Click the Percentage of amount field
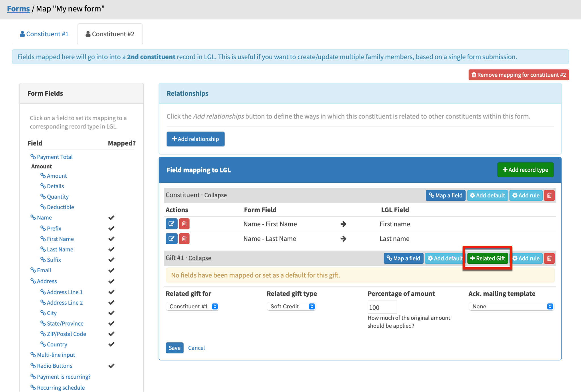 pyautogui.click(x=382, y=307)
